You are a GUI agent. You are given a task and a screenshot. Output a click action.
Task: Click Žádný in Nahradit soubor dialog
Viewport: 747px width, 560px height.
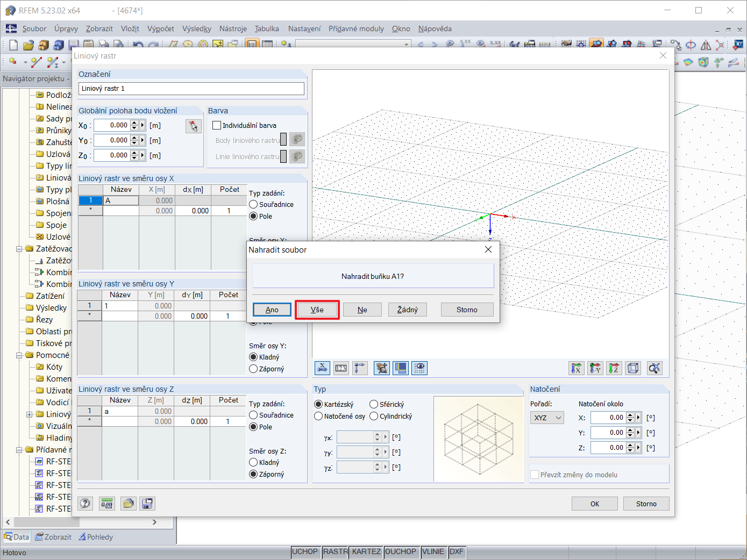(408, 310)
